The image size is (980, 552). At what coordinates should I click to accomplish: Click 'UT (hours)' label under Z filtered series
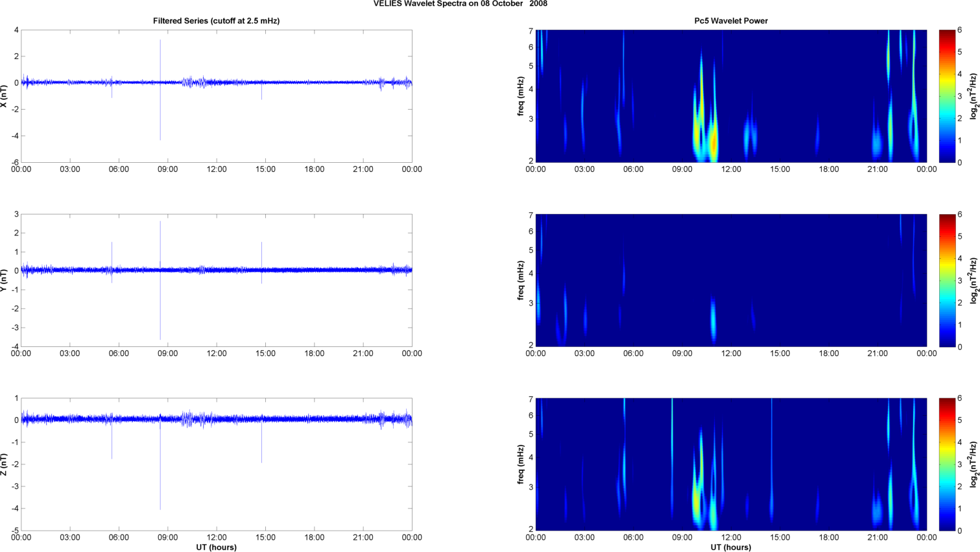(216, 547)
